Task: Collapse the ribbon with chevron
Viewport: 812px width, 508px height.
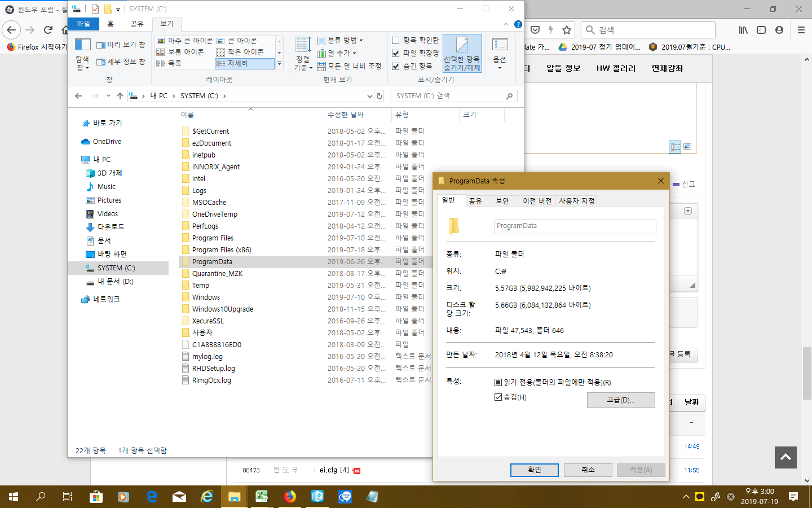Action: (x=506, y=24)
